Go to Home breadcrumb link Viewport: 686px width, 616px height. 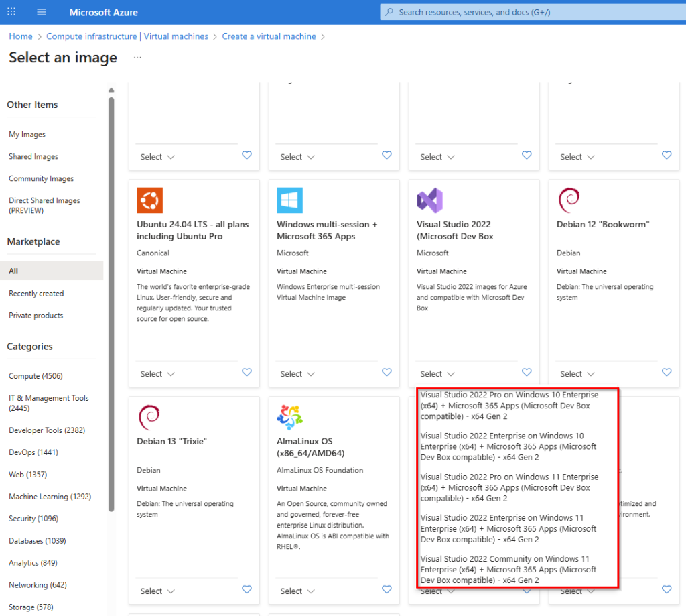click(21, 36)
